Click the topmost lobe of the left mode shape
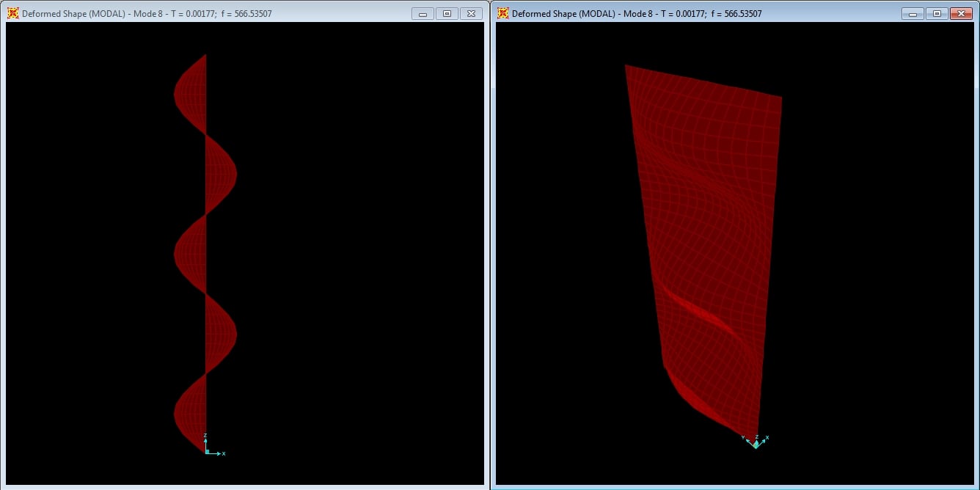This screenshot has height=490, width=980. (190, 94)
